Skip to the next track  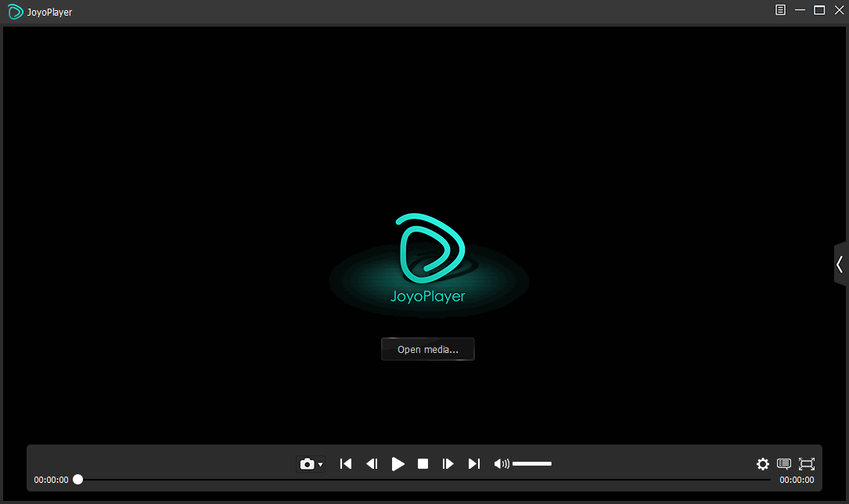[x=473, y=464]
